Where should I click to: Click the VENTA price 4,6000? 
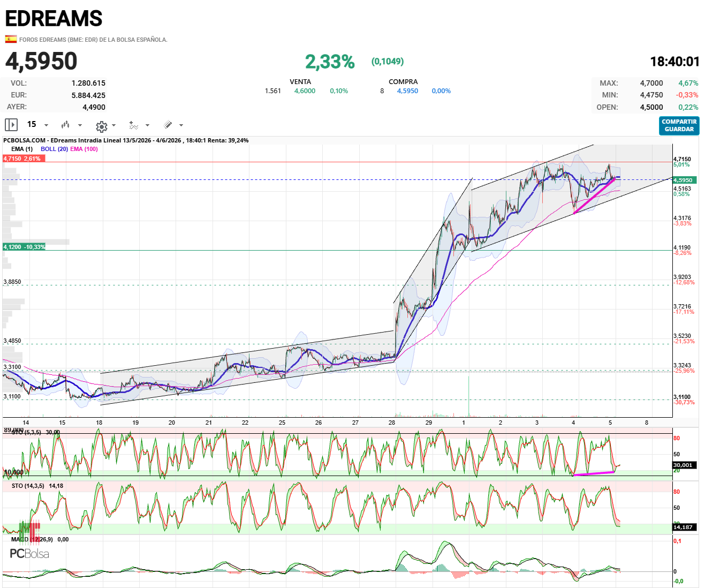click(x=305, y=91)
